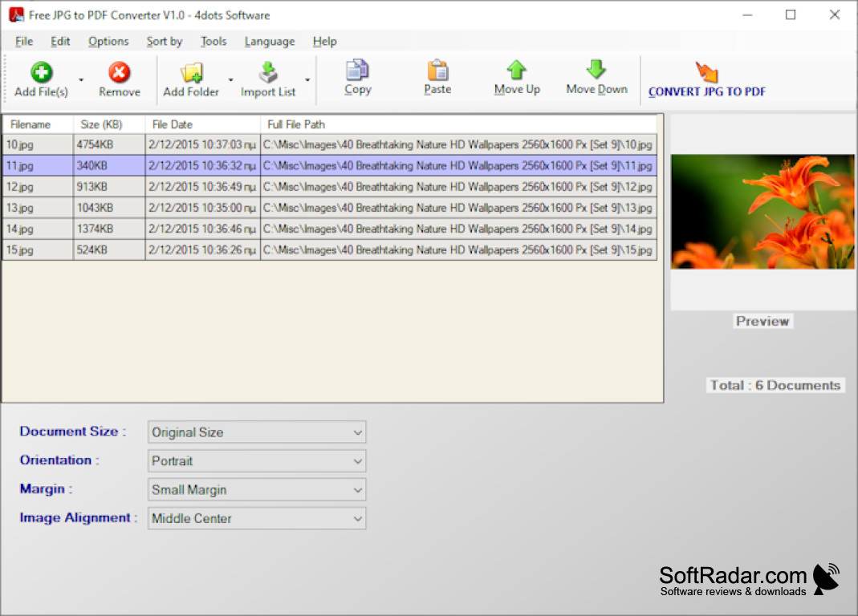
Task: Click the Paste clipboard icon
Action: 437,71
